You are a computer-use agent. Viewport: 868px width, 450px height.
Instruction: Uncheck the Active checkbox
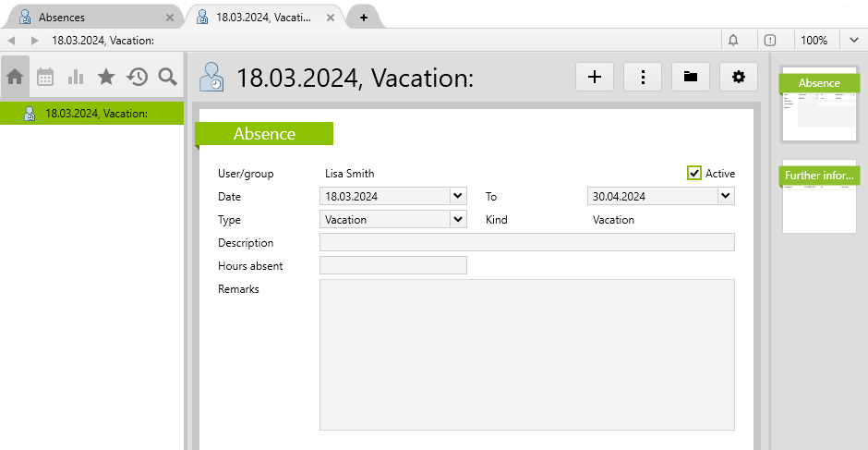(x=694, y=173)
